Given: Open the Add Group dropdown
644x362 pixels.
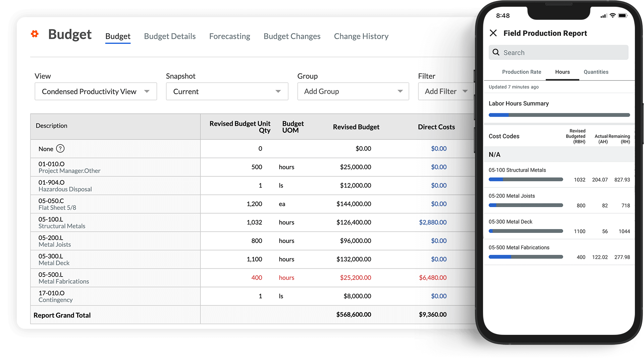Looking at the screenshot, I should (353, 92).
